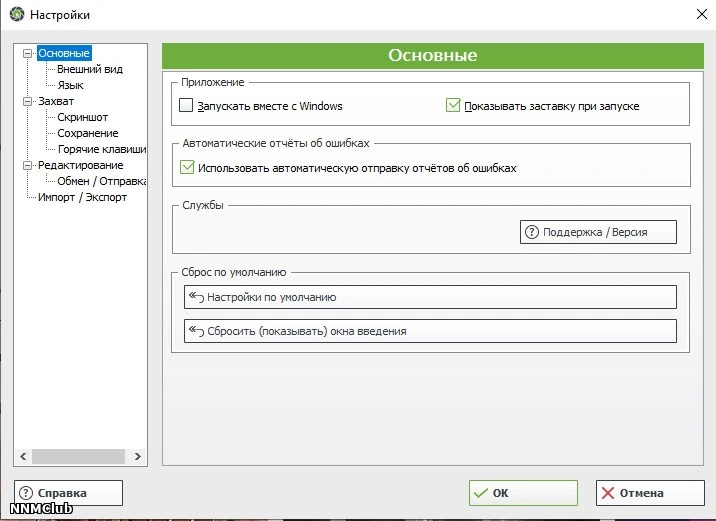Confirm settings with OK button
The height and width of the screenshot is (521, 716).
click(523, 493)
